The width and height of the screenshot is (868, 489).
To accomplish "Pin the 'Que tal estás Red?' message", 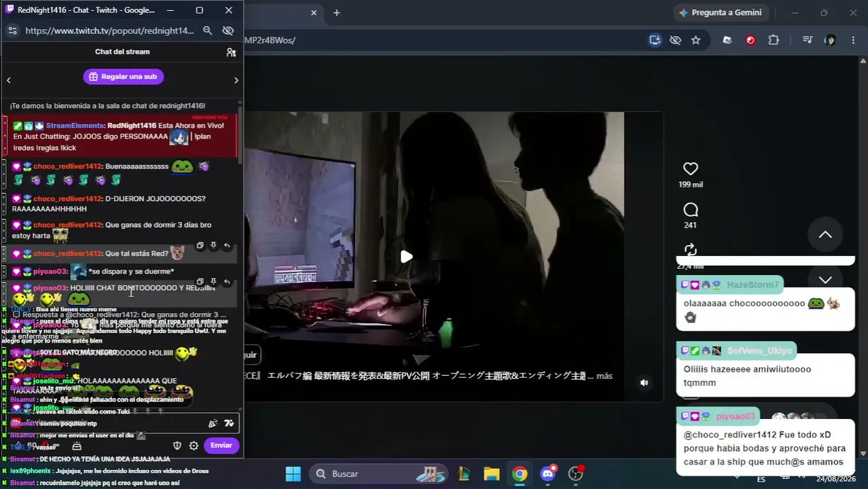I will coord(213,246).
